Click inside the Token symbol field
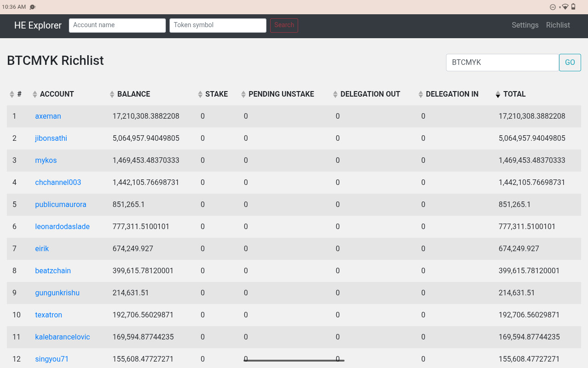This screenshot has height=368, width=588. point(218,25)
